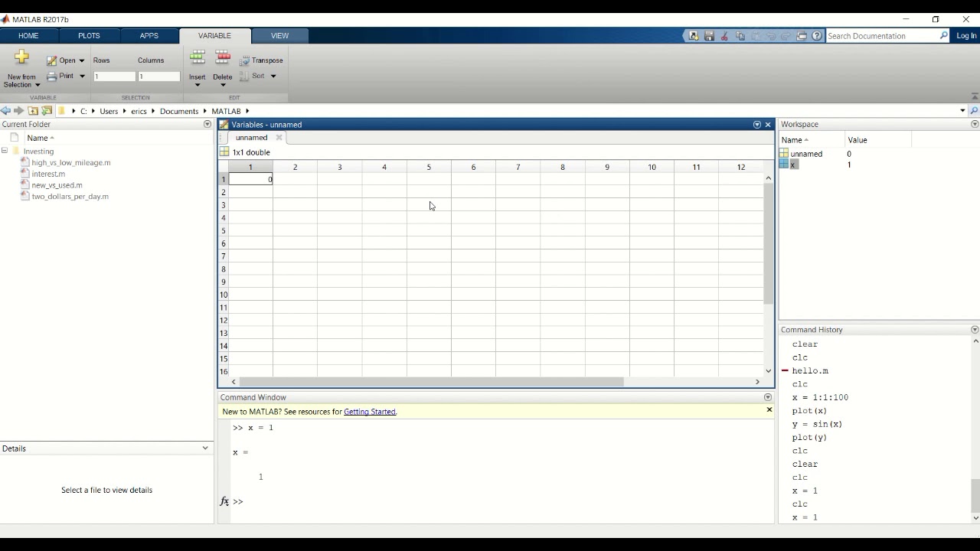Click the high_vs_low_mileage.m file icon
This screenshot has height=551, width=980.
click(x=25, y=162)
